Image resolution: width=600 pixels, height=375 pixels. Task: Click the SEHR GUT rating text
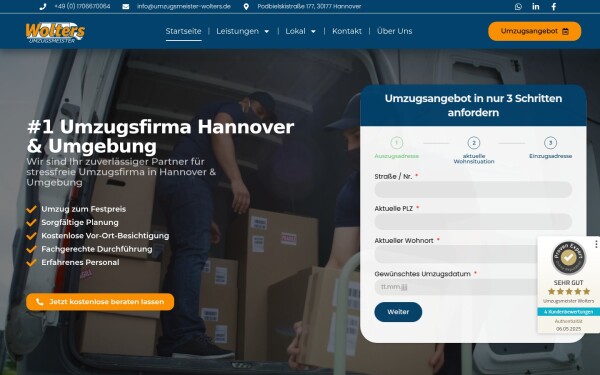tap(569, 283)
